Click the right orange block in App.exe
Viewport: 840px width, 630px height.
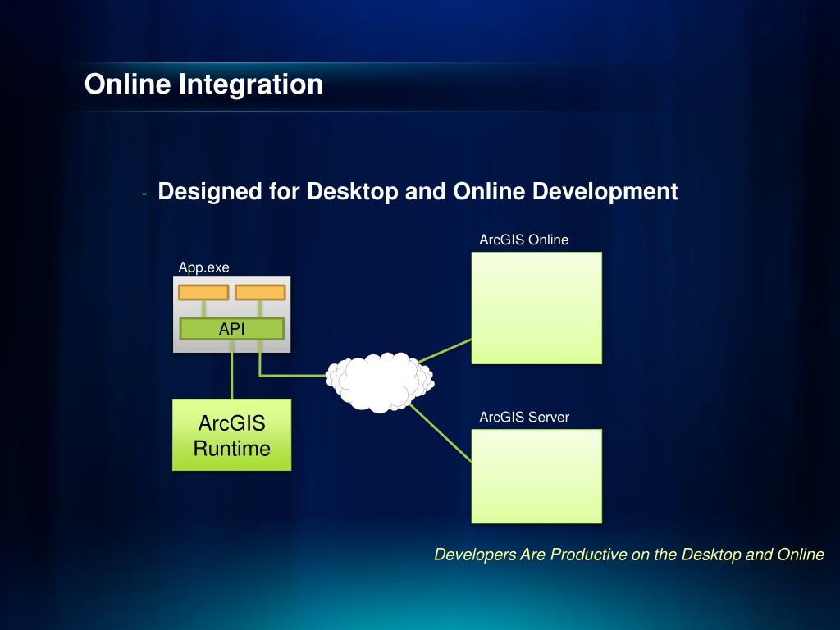pos(260,293)
